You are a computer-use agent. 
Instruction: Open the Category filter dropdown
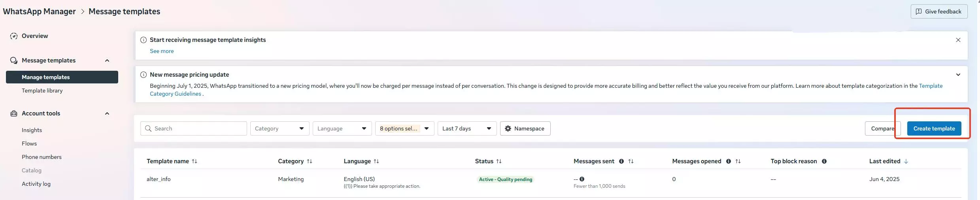(279, 128)
